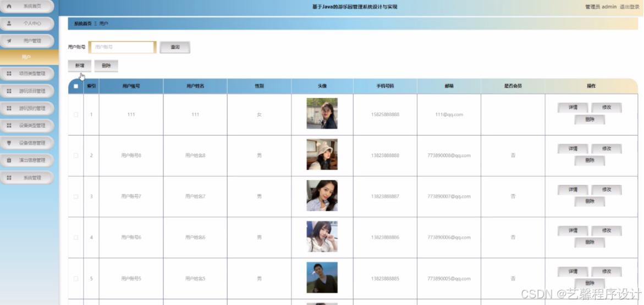The image size is (644, 305).
Task: Click the email 773890008@qq.com
Action: click(449, 155)
